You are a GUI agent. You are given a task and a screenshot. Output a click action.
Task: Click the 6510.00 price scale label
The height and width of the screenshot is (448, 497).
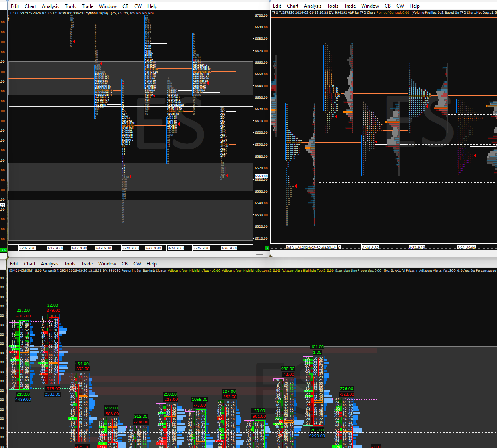[x=261, y=239]
